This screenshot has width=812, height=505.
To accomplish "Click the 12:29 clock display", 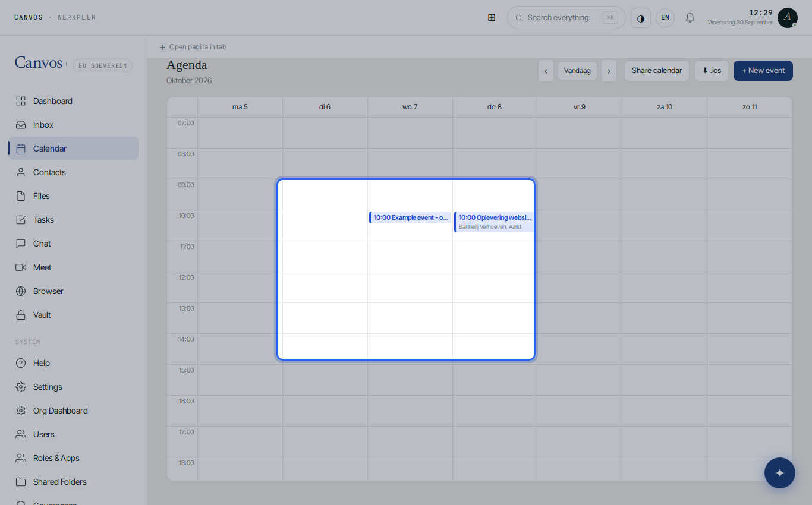I will tap(761, 12).
